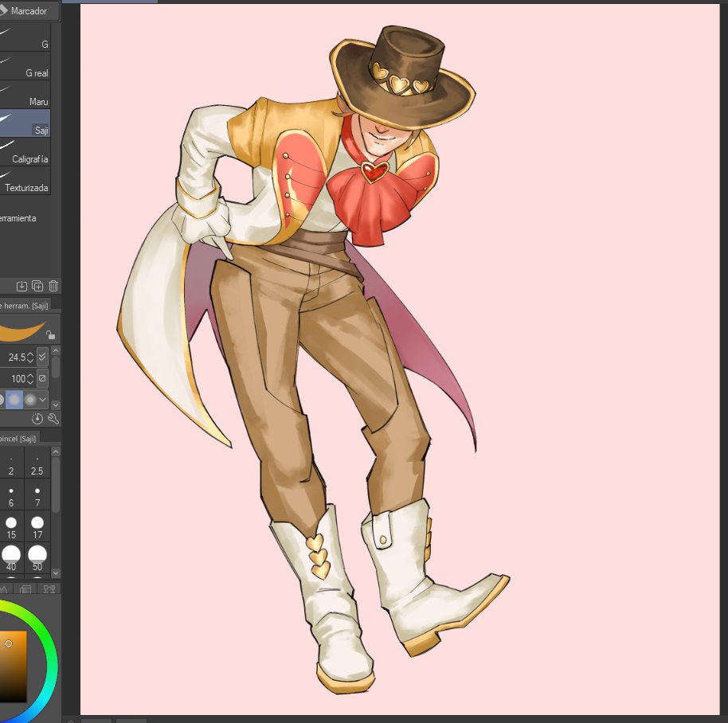Open the intermediate color palette tab icon
Screen dimensions: 728x723
(x=49, y=589)
